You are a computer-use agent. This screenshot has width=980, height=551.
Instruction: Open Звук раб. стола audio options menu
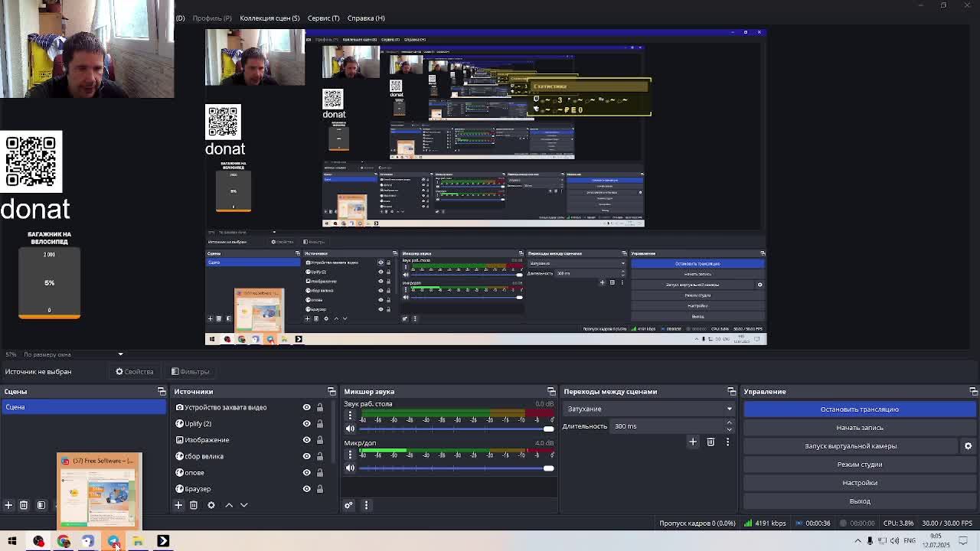click(x=350, y=416)
